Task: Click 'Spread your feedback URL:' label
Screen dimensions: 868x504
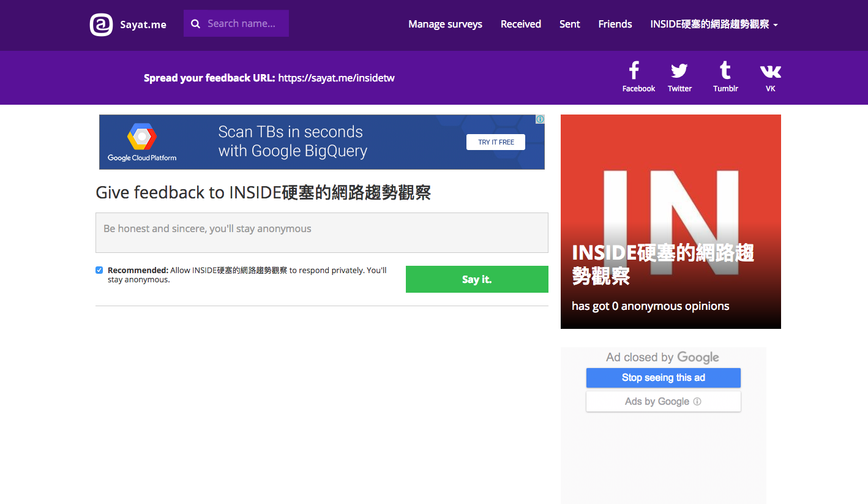Action: (x=209, y=78)
